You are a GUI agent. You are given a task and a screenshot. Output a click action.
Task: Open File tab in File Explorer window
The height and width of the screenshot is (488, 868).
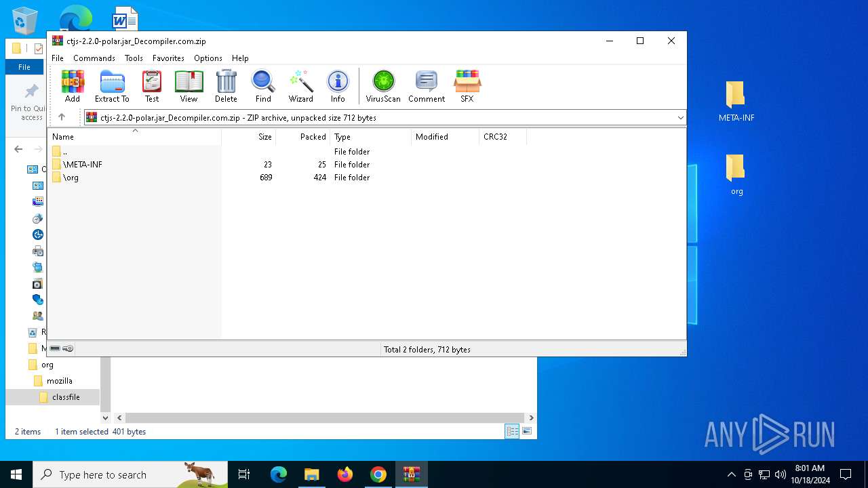click(24, 67)
